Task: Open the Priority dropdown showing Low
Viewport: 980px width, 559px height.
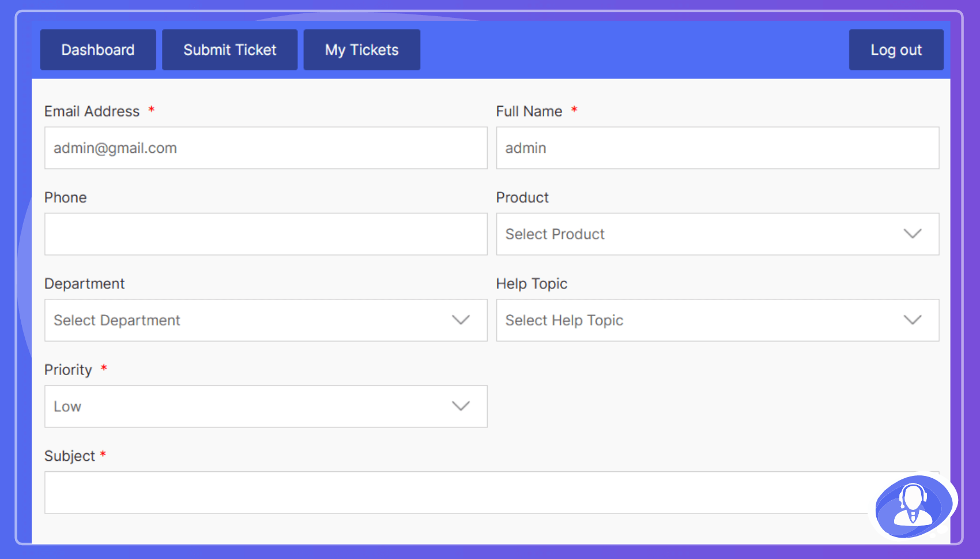Action: pos(266,407)
